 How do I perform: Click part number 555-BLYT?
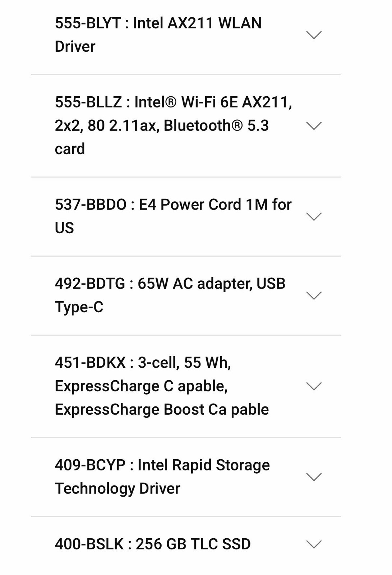[88, 23]
